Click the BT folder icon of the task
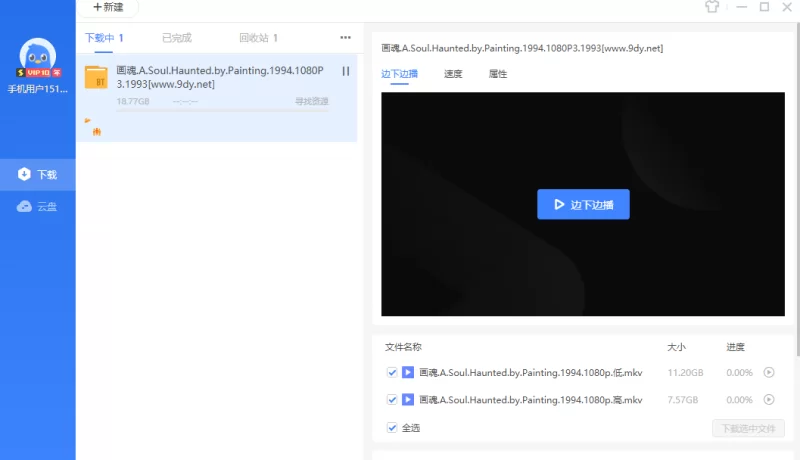 96,78
